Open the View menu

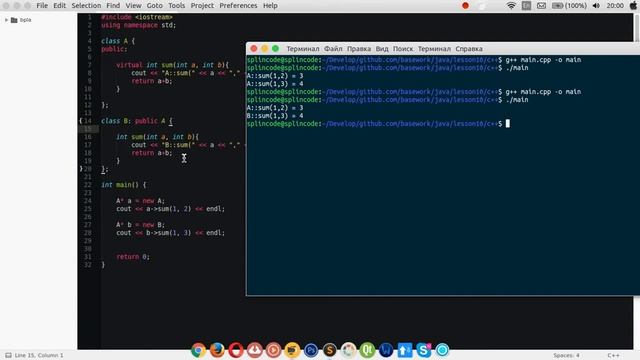(133, 6)
